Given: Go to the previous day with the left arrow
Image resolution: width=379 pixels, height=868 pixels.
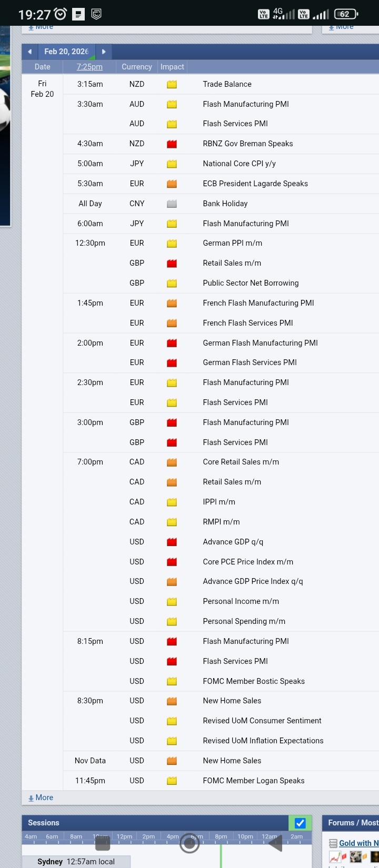Looking at the screenshot, I should pyautogui.click(x=30, y=52).
